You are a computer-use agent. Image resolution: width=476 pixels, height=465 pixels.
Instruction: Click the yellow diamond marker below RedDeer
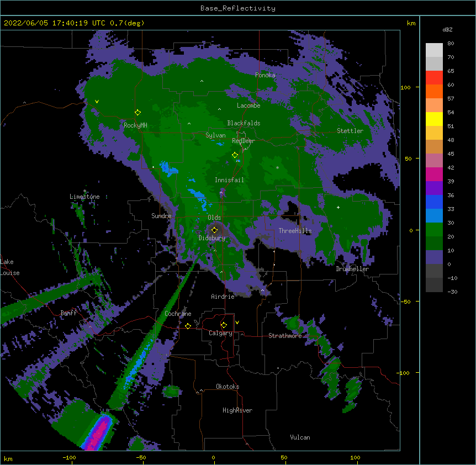point(235,155)
